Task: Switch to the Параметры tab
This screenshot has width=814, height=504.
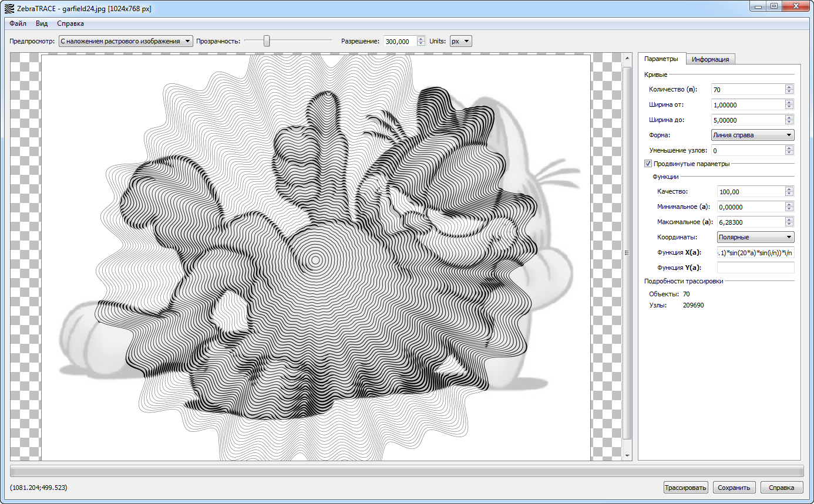Action: 661,59
